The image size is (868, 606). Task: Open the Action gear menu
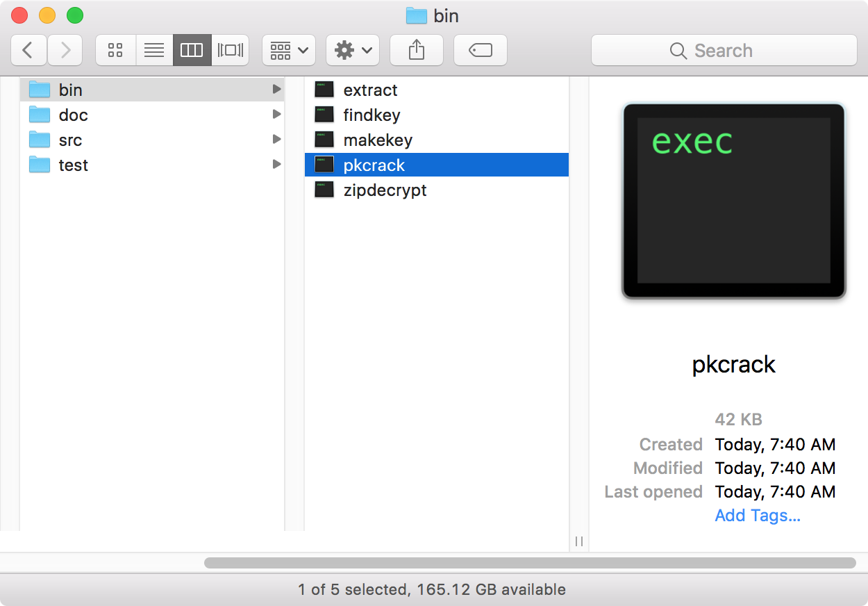(353, 50)
